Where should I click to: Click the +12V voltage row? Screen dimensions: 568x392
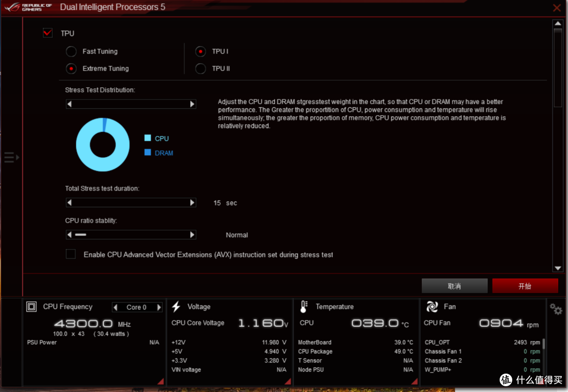coord(229,343)
